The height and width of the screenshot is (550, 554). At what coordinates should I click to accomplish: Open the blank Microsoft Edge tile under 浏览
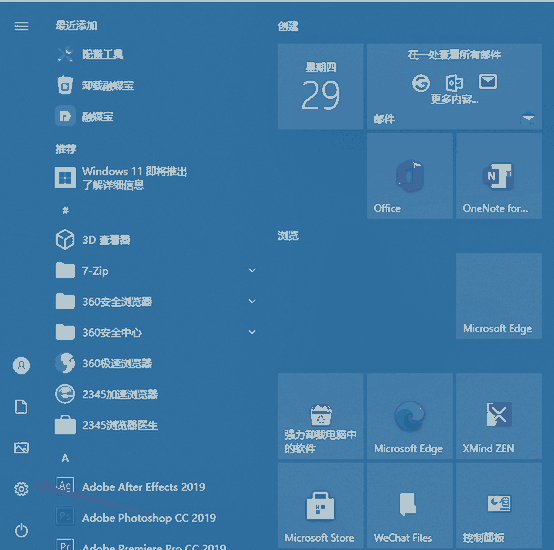pos(499,296)
